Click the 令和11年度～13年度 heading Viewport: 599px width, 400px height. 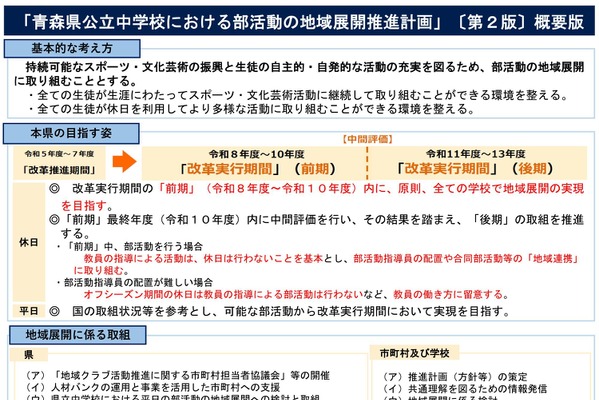476,154
